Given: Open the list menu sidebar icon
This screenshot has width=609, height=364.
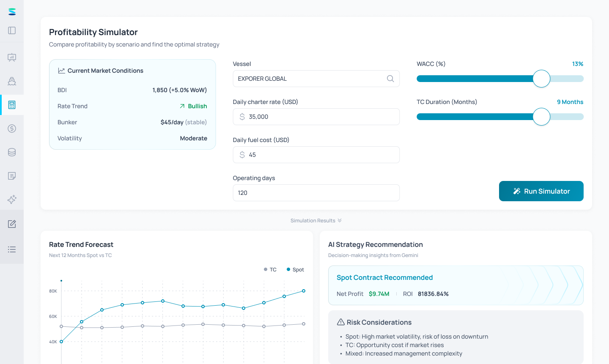Looking at the screenshot, I should (12, 249).
